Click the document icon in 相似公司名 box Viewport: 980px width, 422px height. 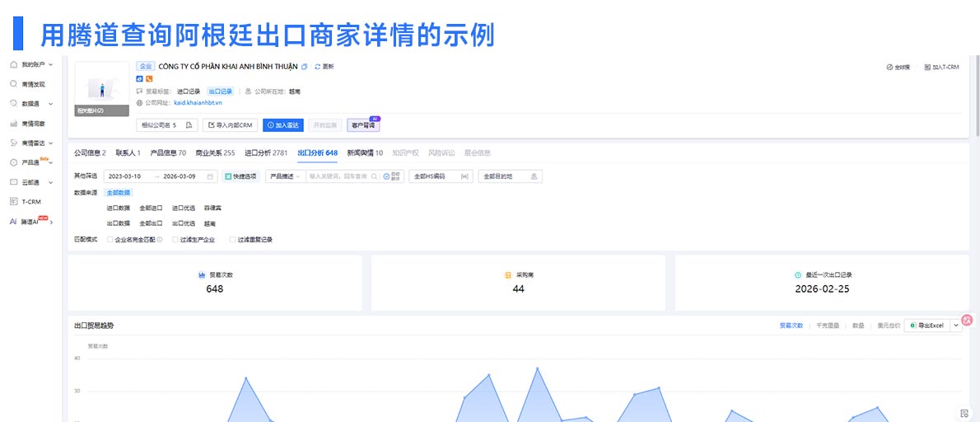pos(188,125)
